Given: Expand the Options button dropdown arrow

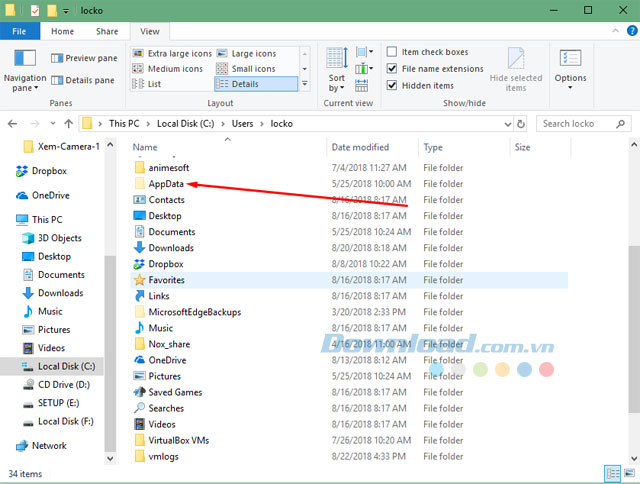Looking at the screenshot, I should point(571,89).
